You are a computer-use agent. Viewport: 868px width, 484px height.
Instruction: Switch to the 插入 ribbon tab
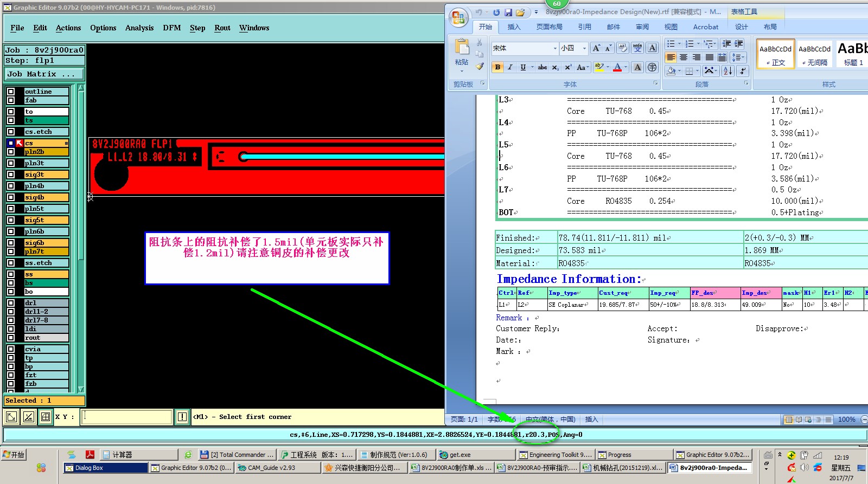(514, 27)
